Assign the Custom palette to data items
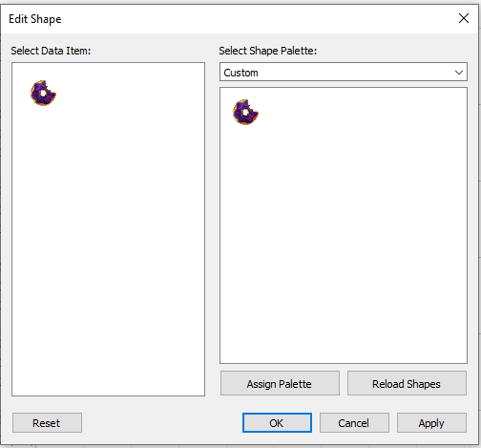The image size is (481, 448). pos(280,383)
